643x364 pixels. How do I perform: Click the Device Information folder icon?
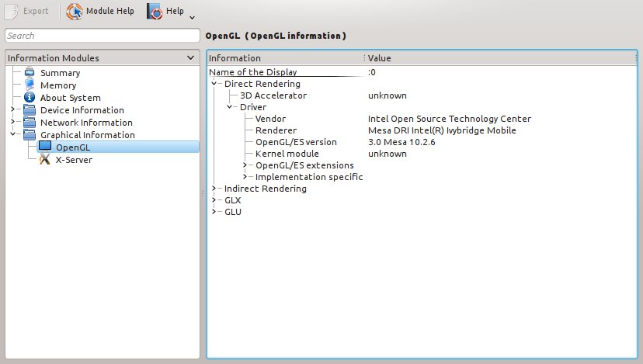(30, 110)
